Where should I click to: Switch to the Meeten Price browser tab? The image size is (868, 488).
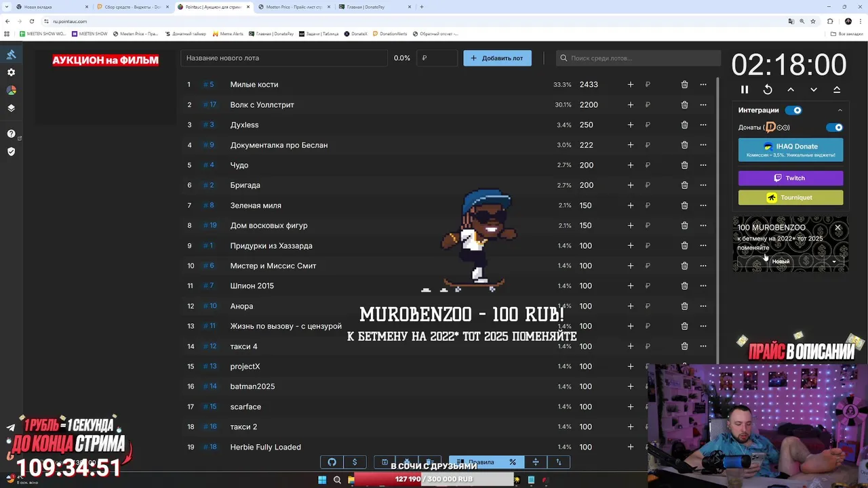click(293, 7)
